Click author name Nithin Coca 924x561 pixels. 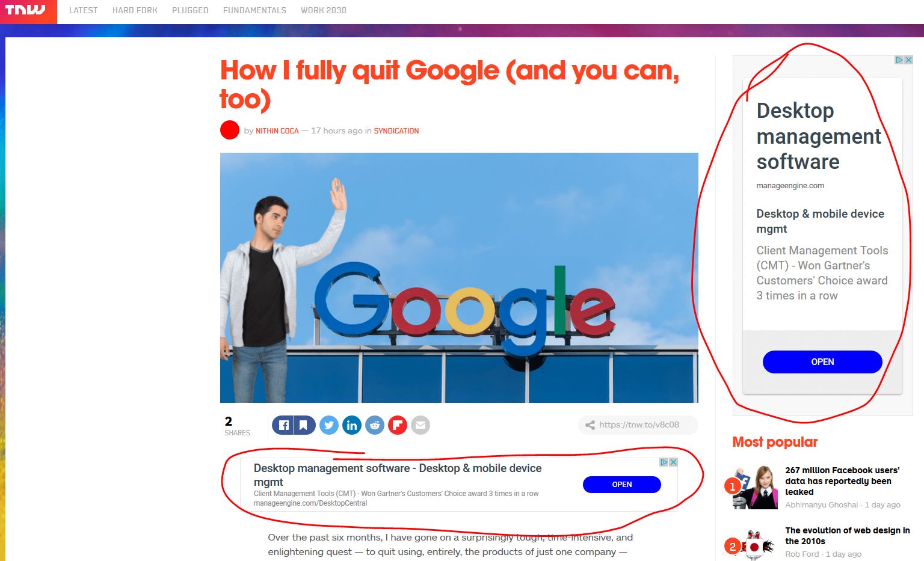point(277,130)
